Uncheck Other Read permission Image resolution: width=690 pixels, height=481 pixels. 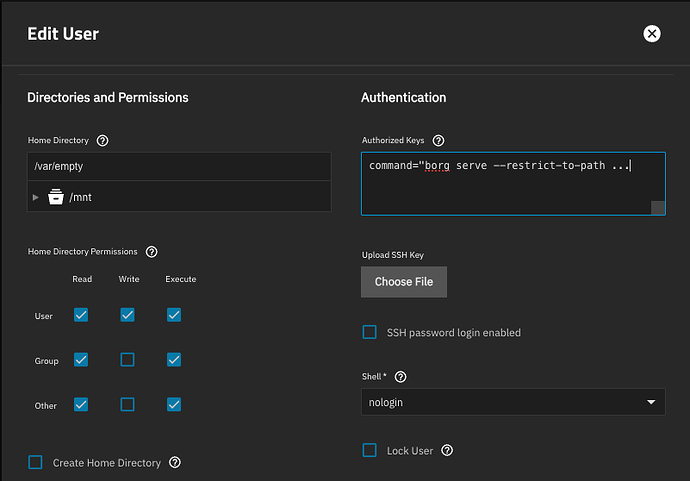(81, 404)
